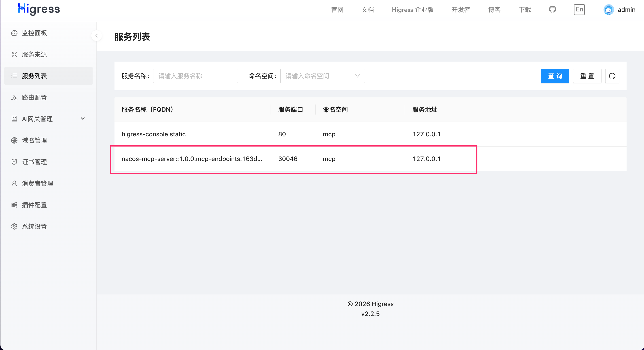The height and width of the screenshot is (350, 644).
Task: Click the 证书管理 shield icon
Action: pyautogui.click(x=14, y=162)
